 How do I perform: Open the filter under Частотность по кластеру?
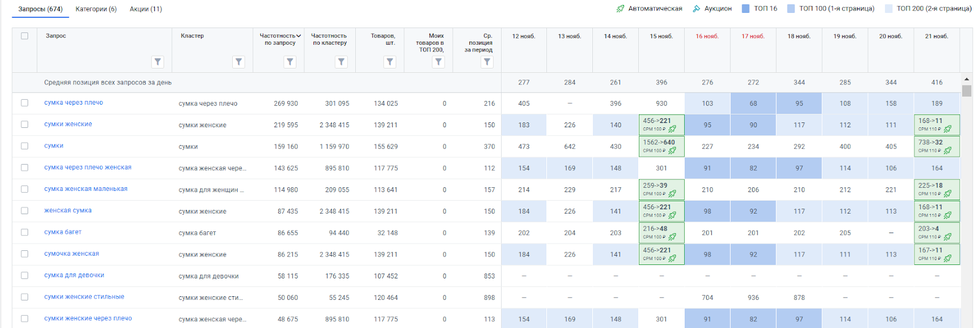point(341,62)
